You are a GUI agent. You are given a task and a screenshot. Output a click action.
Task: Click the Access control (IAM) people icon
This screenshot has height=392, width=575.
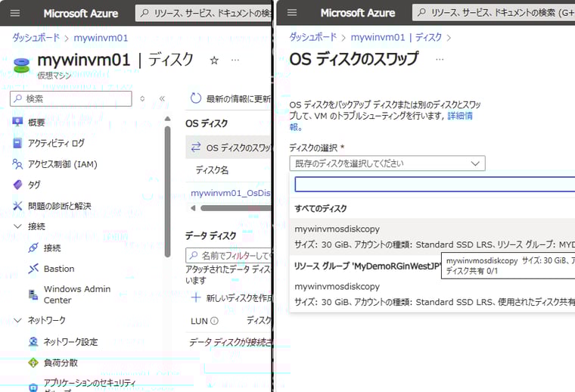click(x=17, y=164)
